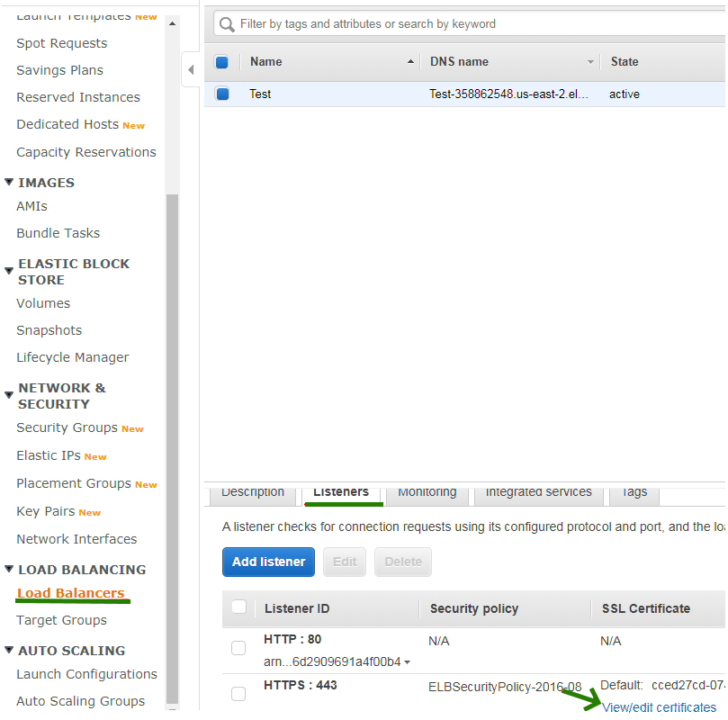Sort by Name column ascending arrow
Screen dimensions: 728x720
point(410,61)
